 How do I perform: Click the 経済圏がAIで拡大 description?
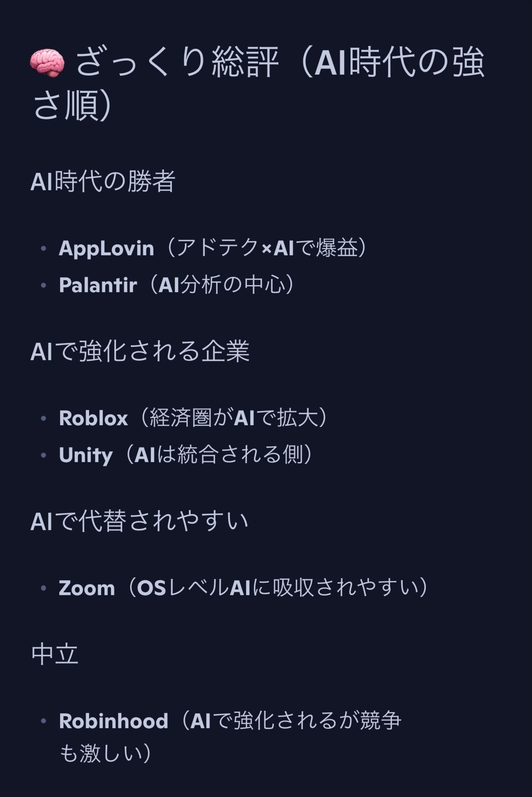pyautogui.click(x=234, y=418)
